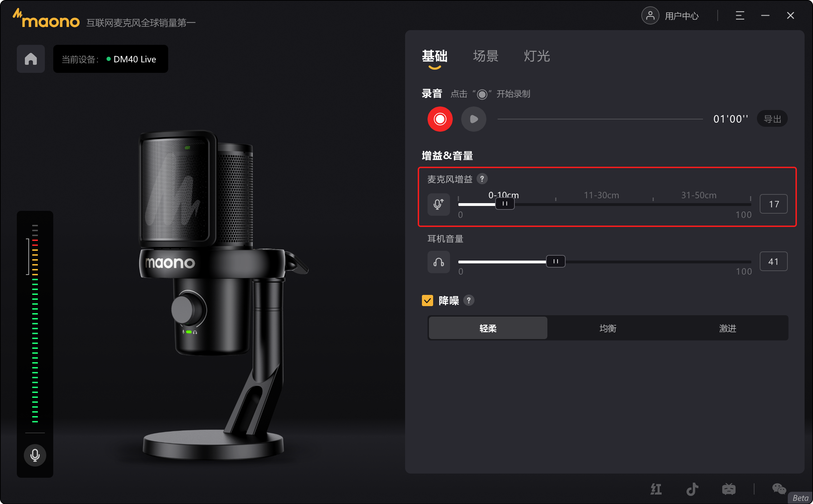Select the 均衡 noise reduction mode
Screen dimensions: 813x504
pyautogui.click(x=608, y=328)
